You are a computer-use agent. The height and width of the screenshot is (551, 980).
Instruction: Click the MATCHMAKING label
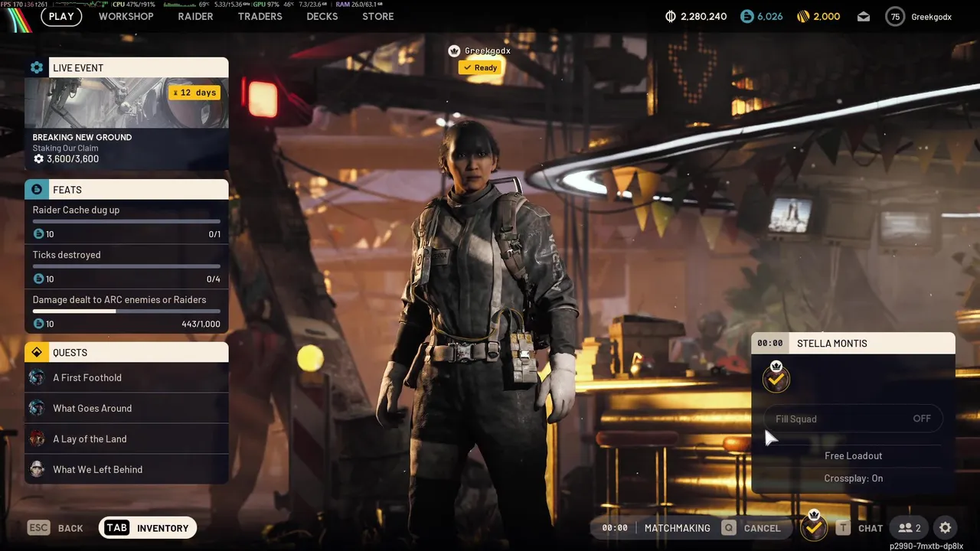[678, 528]
